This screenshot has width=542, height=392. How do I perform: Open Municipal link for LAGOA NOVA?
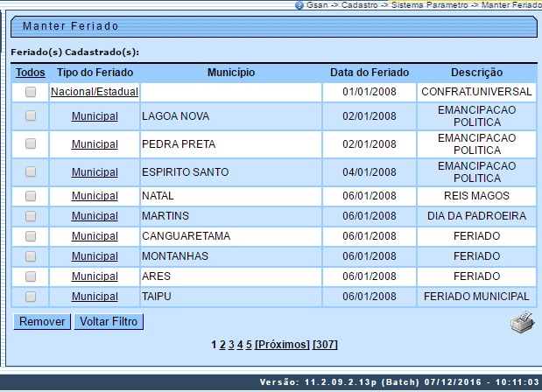pos(95,116)
